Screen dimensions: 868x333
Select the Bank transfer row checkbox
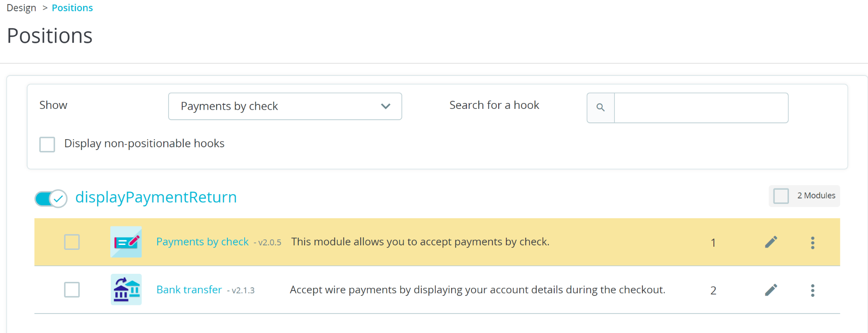click(x=72, y=290)
